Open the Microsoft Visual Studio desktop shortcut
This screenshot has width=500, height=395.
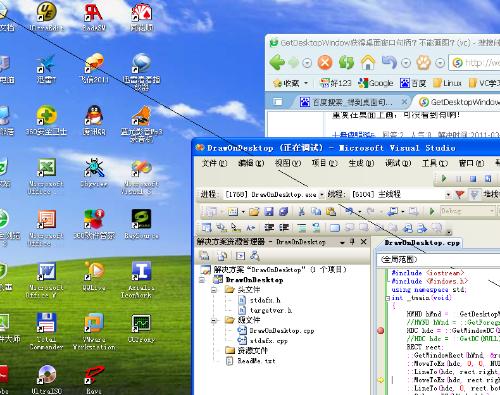(x=141, y=177)
